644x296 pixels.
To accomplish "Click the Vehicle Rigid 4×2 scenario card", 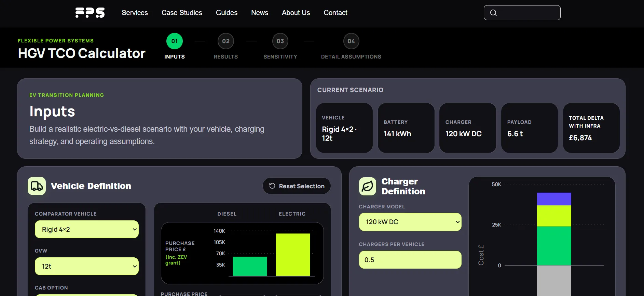I will click(x=344, y=128).
